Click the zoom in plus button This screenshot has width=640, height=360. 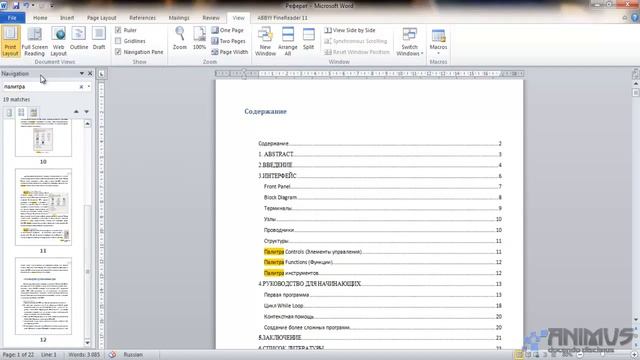point(635,355)
